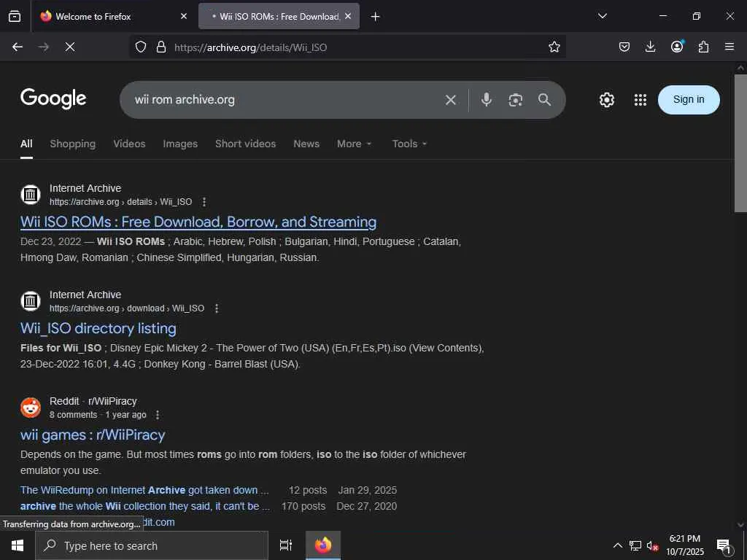Screen dimensions: 747x560
Task: Open the clock and date flyout
Action: pyautogui.click(x=684, y=545)
